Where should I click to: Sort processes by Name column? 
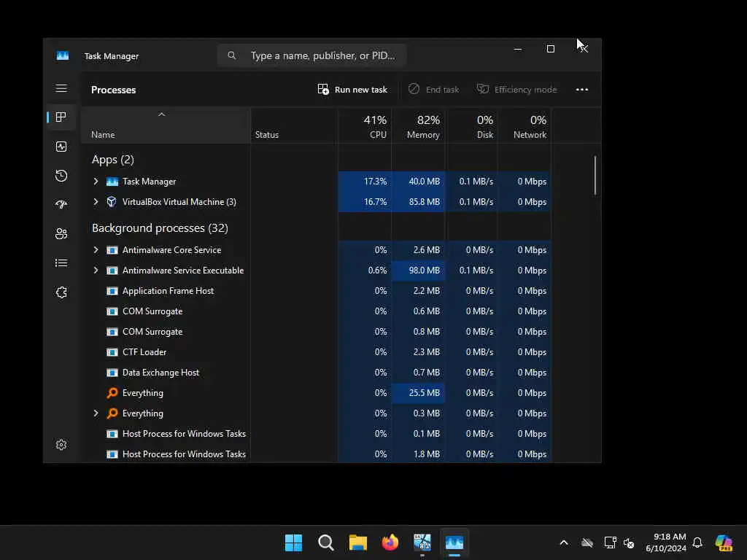[166, 125]
